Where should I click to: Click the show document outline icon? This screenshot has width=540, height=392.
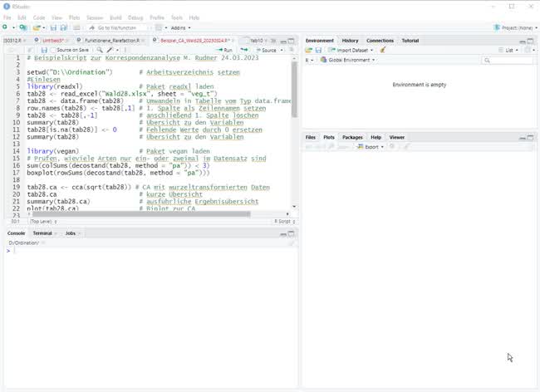click(x=292, y=50)
